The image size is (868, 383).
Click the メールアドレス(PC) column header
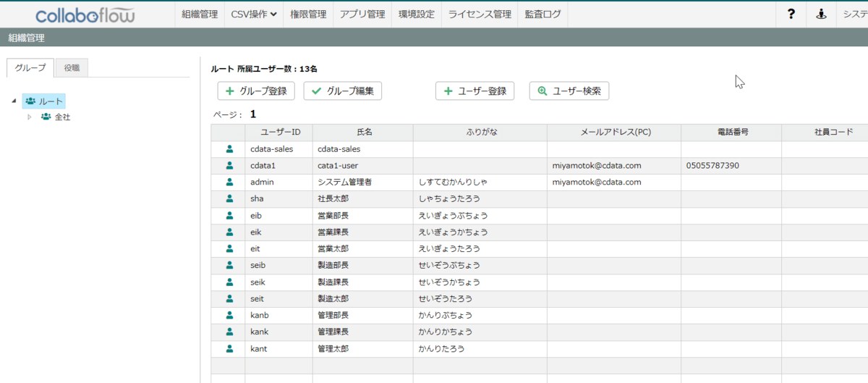pos(613,132)
